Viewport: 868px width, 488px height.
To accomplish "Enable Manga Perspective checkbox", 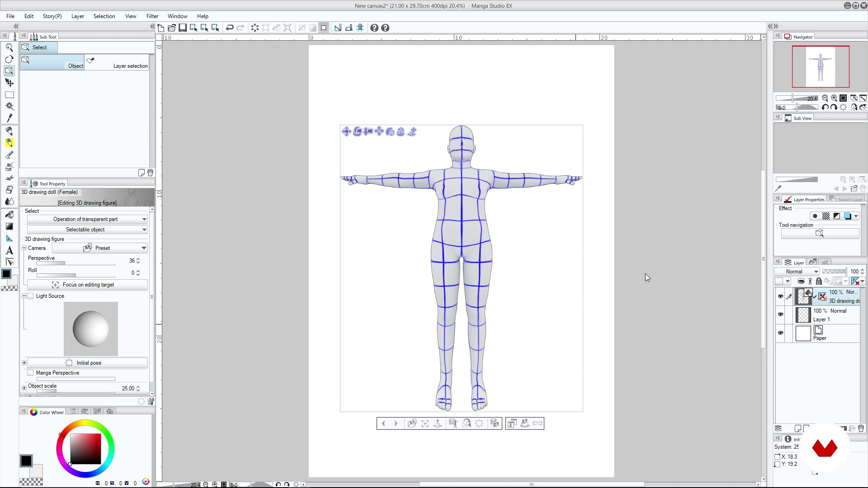I will 31,372.
